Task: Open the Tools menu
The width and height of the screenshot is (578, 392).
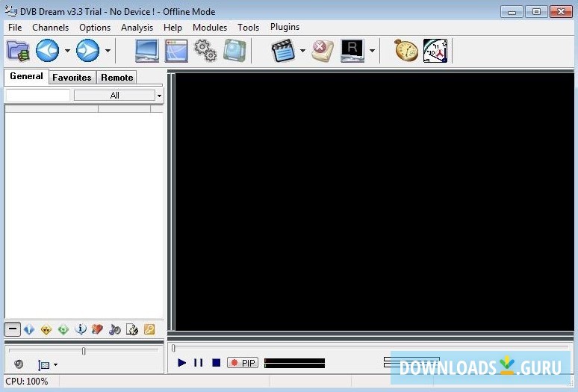Action: (248, 28)
